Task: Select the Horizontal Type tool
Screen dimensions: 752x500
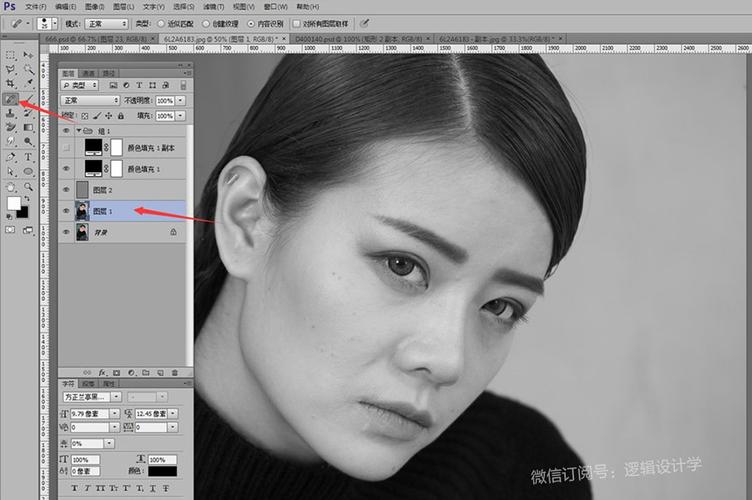Action: pyautogui.click(x=28, y=157)
